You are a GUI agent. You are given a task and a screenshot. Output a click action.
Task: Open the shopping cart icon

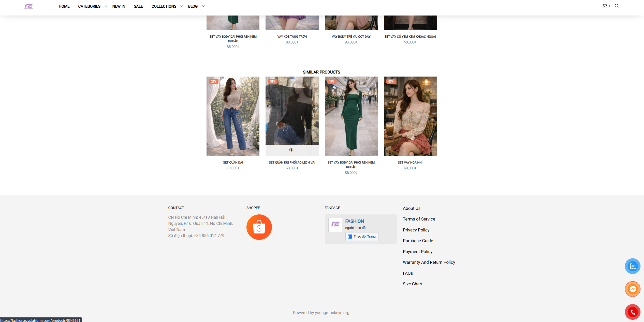click(x=605, y=6)
